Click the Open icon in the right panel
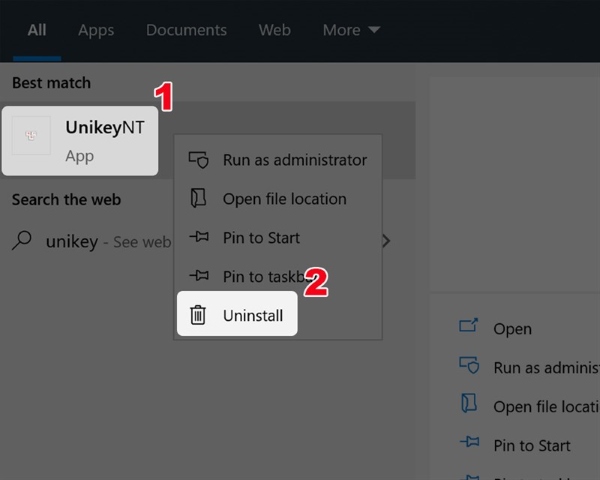The image size is (600, 480). [468, 328]
